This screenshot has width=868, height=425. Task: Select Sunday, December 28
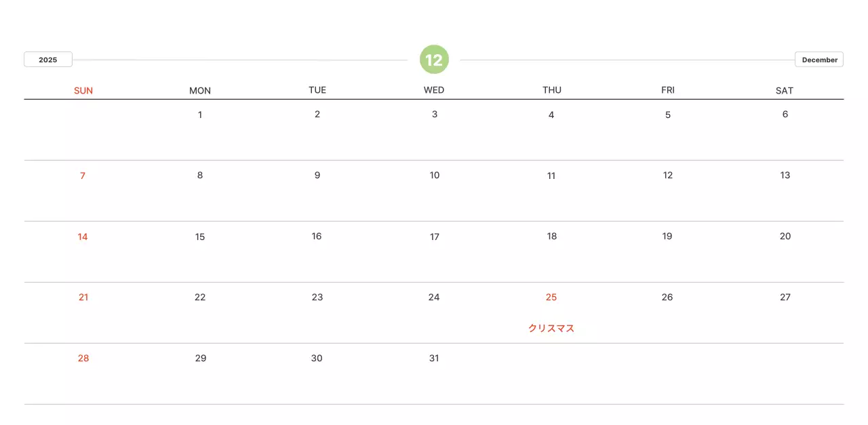pyautogui.click(x=83, y=358)
